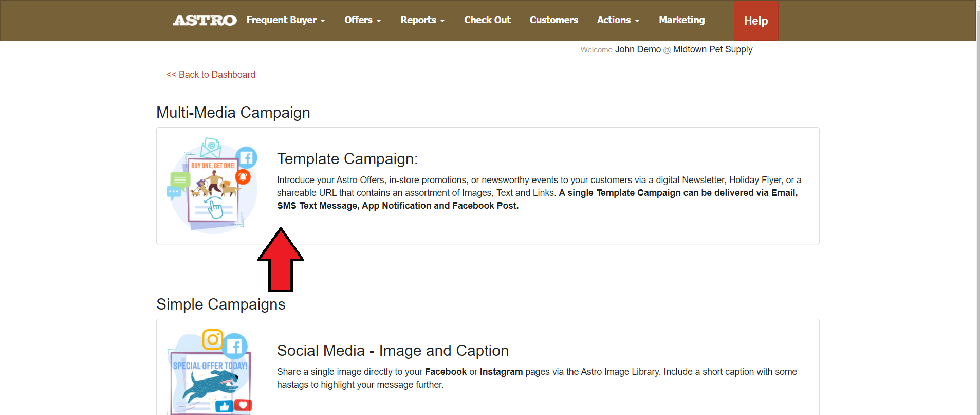Follow the Back to Dashboard link
This screenshot has width=980, height=415.
[211, 75]
